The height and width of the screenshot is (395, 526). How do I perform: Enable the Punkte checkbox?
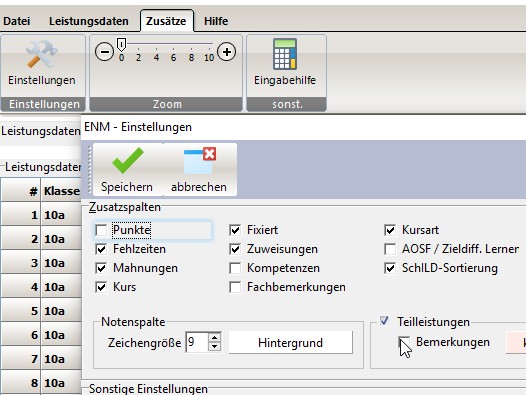tap(101, 230)
